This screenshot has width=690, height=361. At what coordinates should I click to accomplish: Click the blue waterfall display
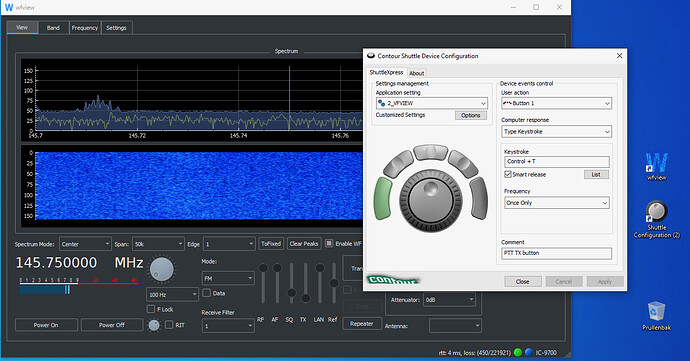pyautogui.click(x=199, y=185)
